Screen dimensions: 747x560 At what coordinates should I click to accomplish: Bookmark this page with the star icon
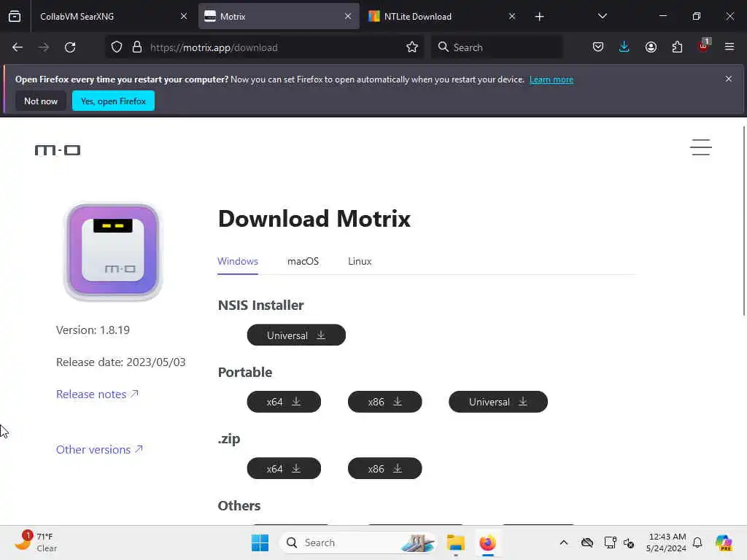click(412, 47)
